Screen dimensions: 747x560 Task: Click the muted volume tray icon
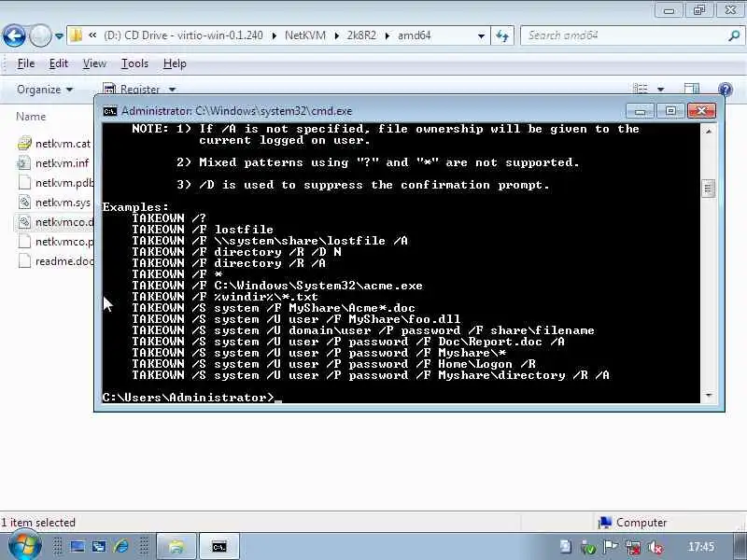655,547
